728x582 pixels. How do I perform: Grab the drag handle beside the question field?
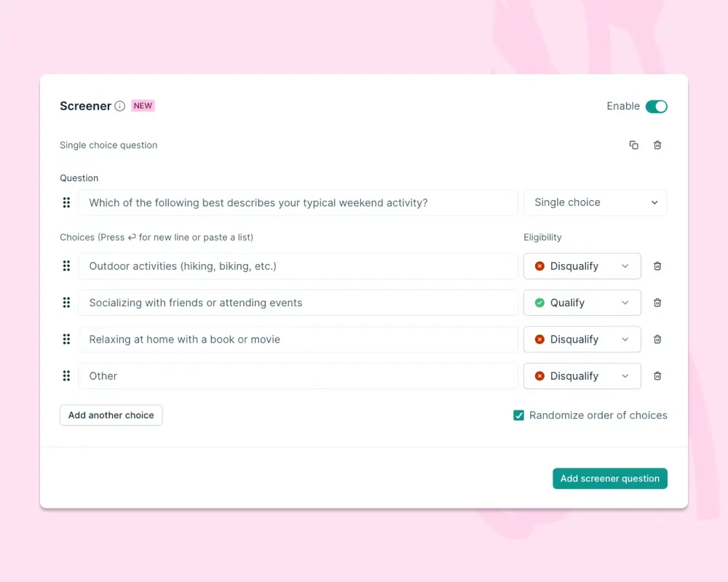click(x=66, y=203)
